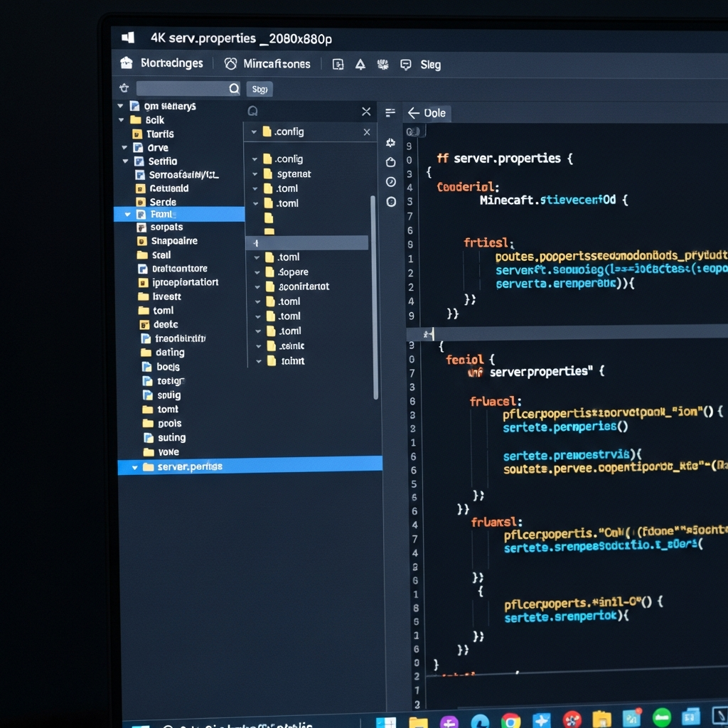Screen dimensions: 728x728
Task: Launch Google Chrome from the taskbar
Action: (x=510, y=721)
